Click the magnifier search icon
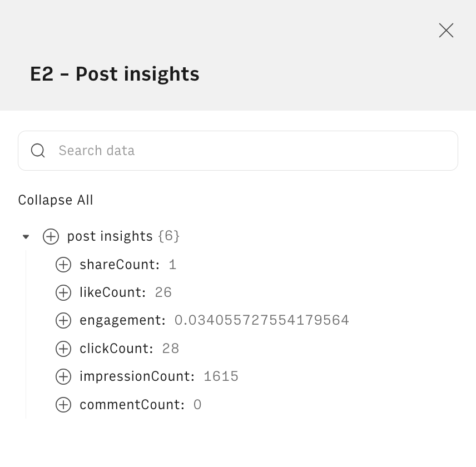The image size is (476, 467). (38, 151)
